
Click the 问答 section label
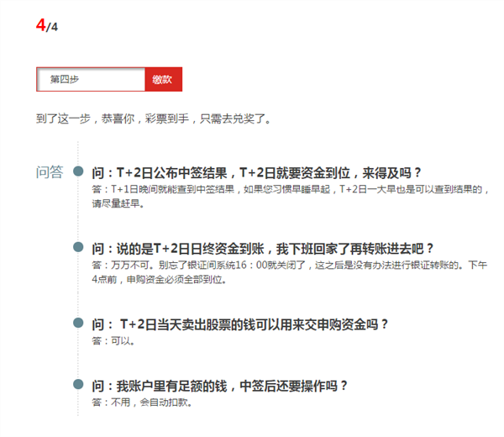tap(50, 172)
